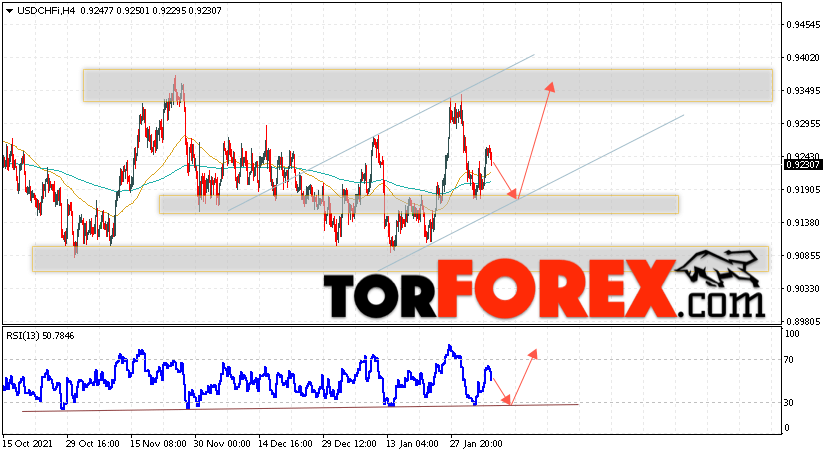Select the 14 Dec 16:00 date label
Screen dimensions: 827x455
[x=285, y=444]
